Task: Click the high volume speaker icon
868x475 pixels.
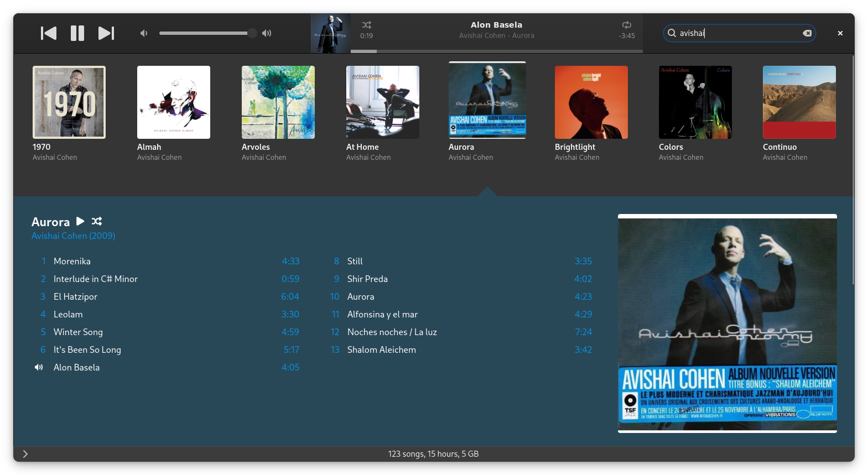Action: (x=267, y=33)
